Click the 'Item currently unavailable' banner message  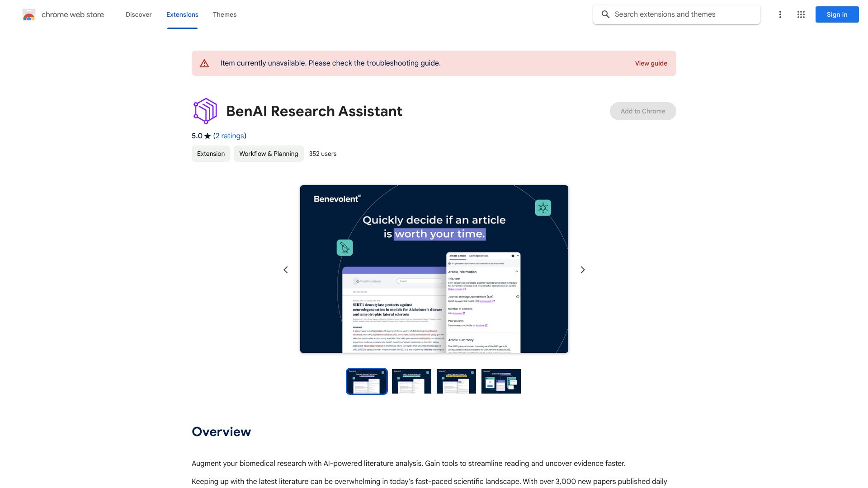(330, 63)
